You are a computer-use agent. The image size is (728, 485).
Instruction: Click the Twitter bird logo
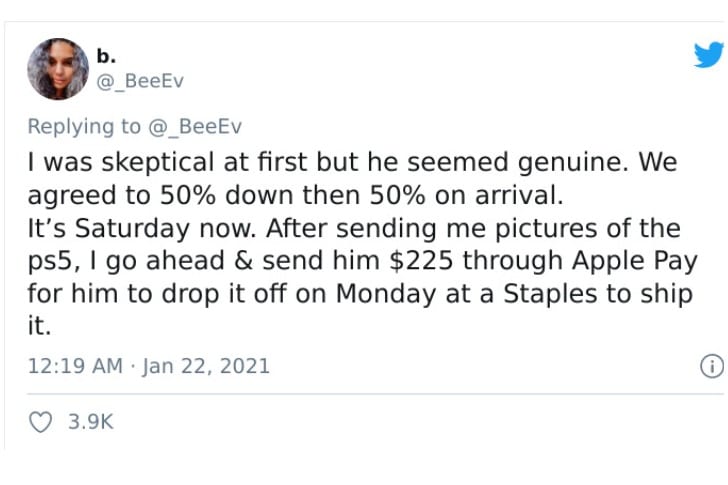pyautogui.click(x=709, y=54)
